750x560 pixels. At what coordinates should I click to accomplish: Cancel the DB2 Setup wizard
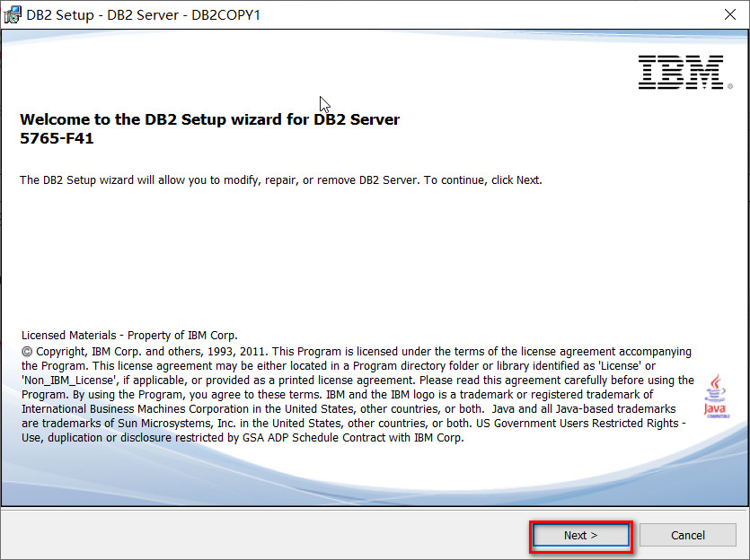click(x=687, y=534)
